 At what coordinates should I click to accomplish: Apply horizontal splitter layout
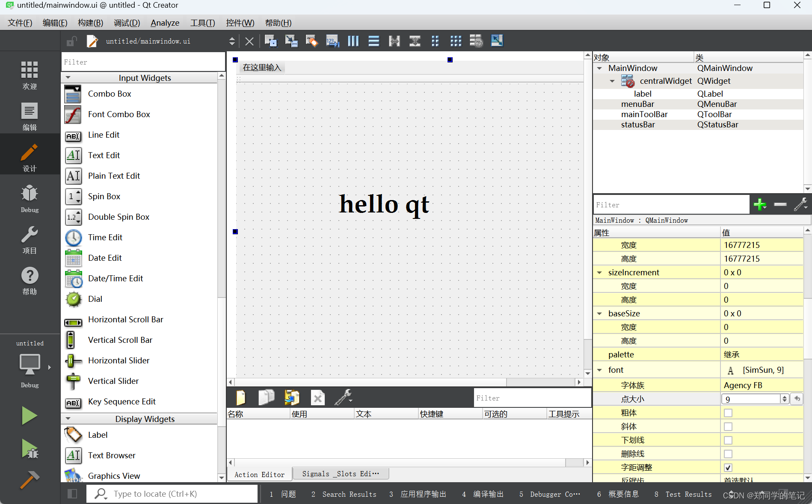[394, 41]
